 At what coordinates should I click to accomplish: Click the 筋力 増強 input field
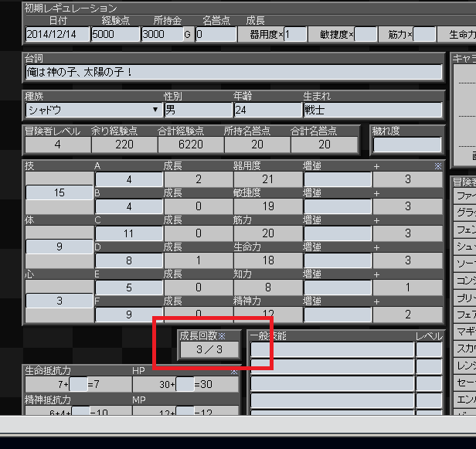coord(336,233)
